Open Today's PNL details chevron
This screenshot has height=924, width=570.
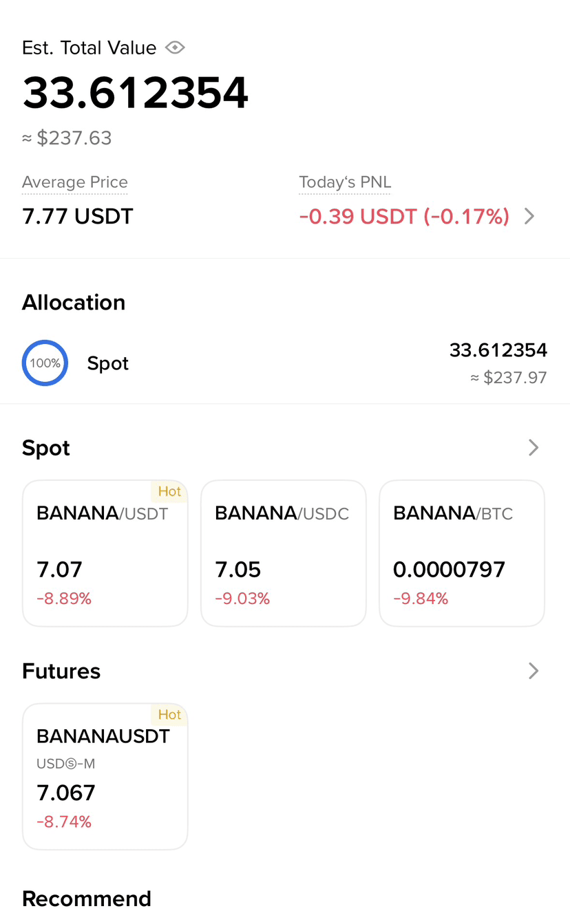coord(529,216)
